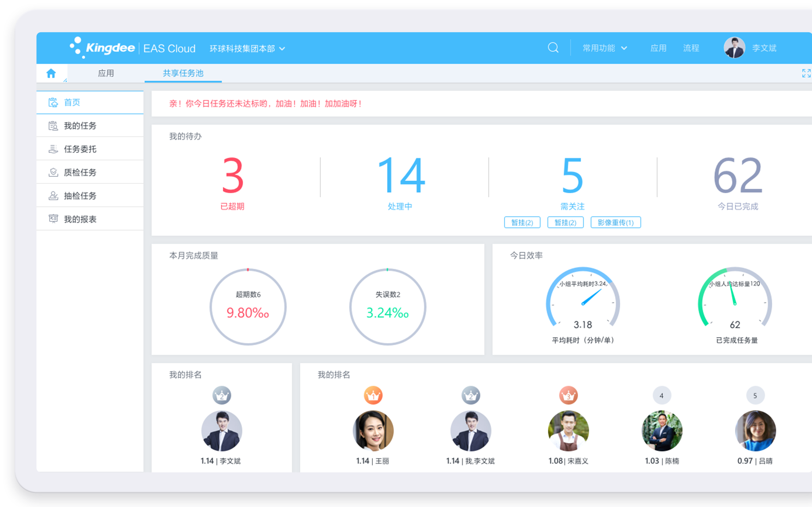Click the 影像重传(1) tag button
The width and height of the screenshot is (812, 507).
[616, 222]
